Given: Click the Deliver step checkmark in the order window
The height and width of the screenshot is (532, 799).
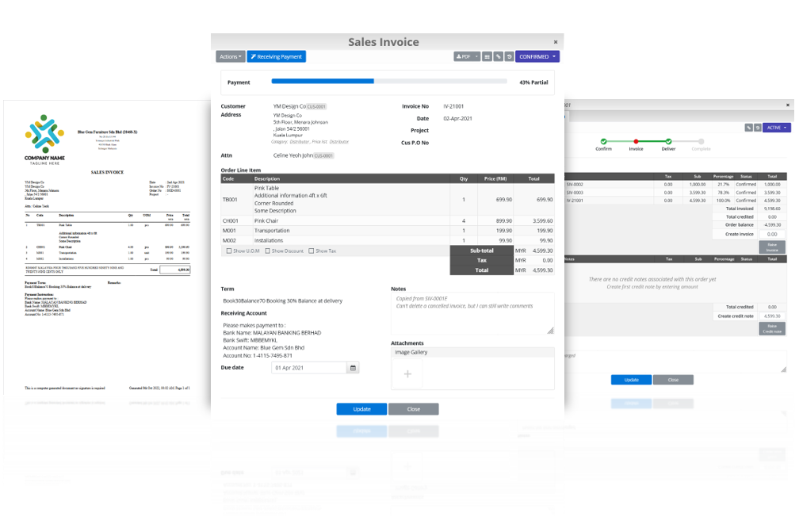Looking at the screenshot, I should pos(668,141).
